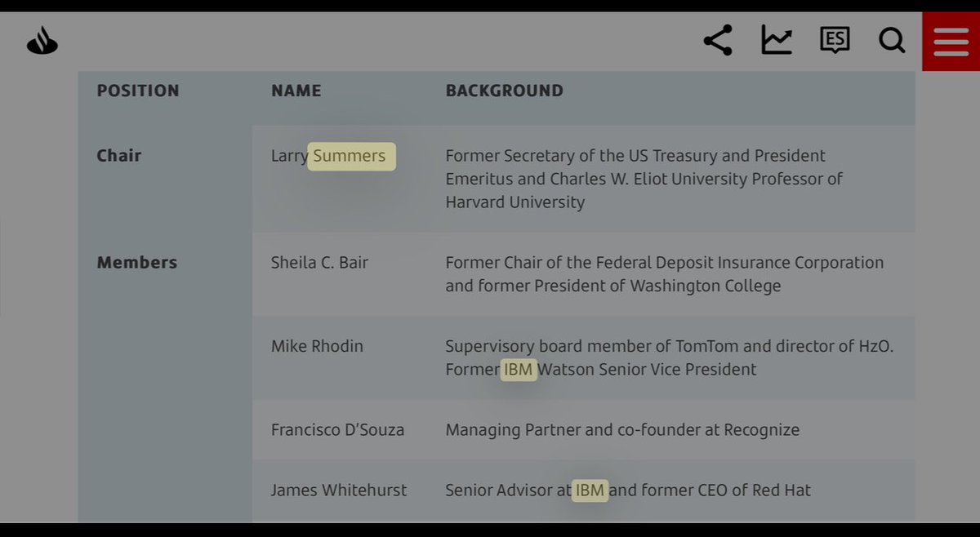Screen dimensions: 980x537
Task: Click the Members position label
Action: 137,263
